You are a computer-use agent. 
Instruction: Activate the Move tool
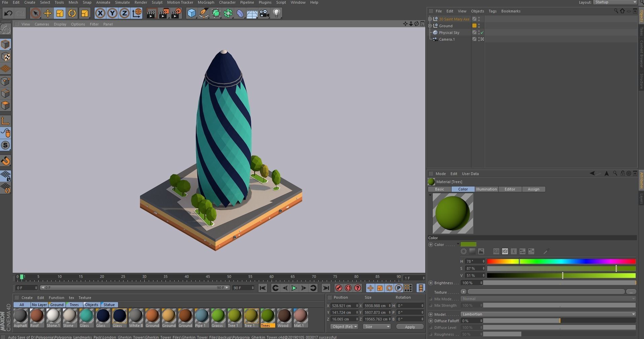click(48, 13)
